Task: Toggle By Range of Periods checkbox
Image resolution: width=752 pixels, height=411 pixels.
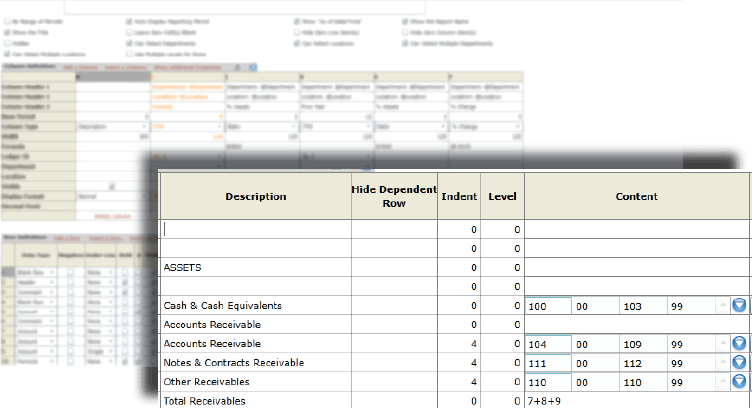Action: [x=7, y=22]
